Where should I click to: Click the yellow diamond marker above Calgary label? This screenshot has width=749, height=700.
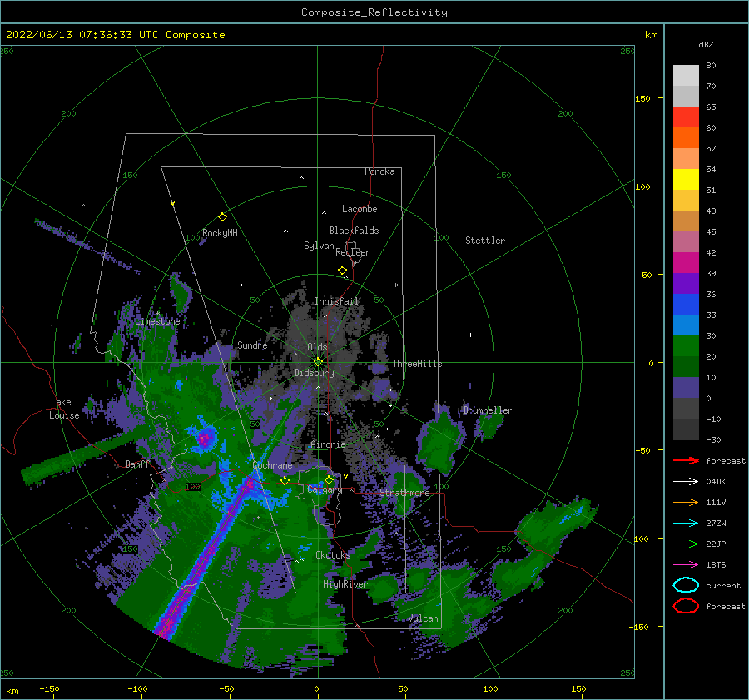point(329,479)
